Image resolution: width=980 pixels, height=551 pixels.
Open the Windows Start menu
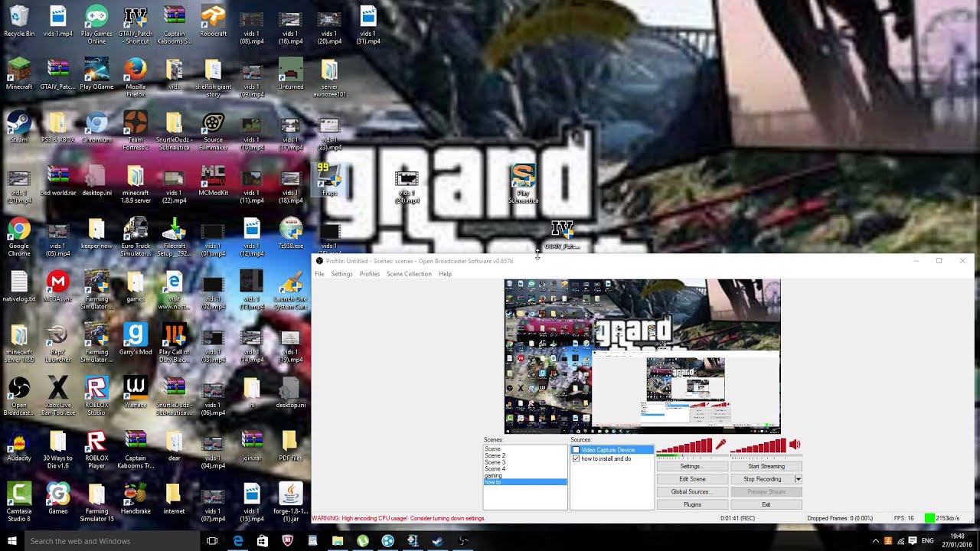point(11,541)
